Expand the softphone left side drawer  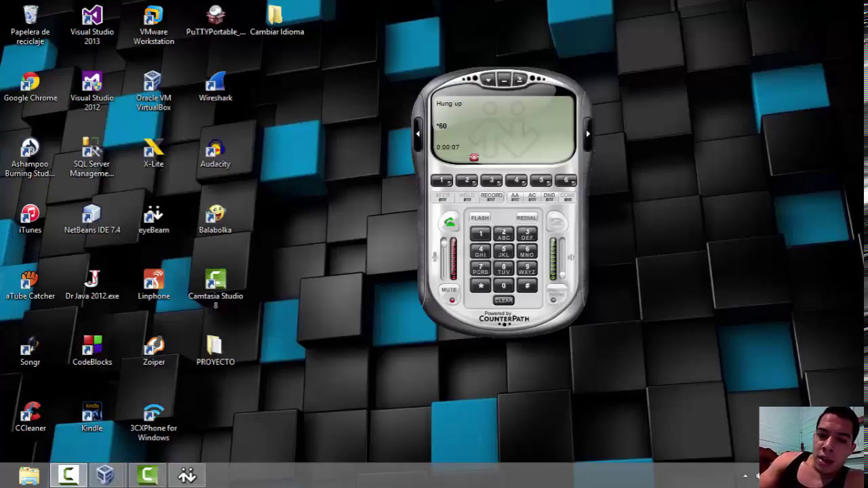(418, 134)
